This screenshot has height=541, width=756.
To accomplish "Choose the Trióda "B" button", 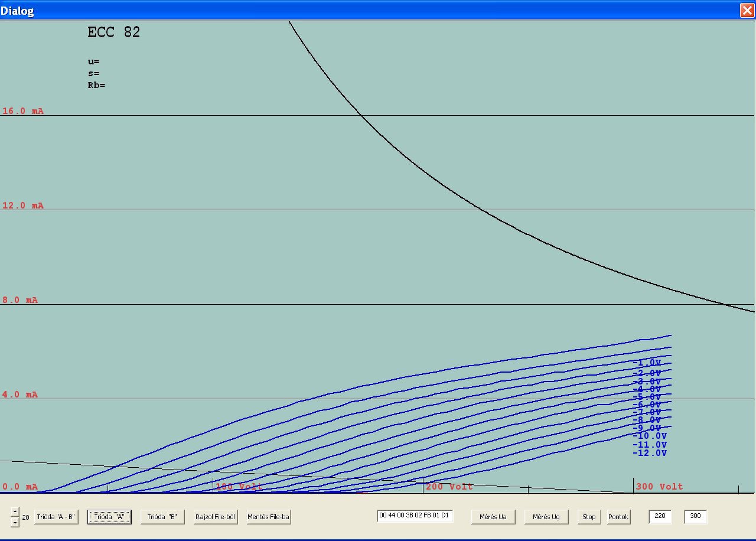I will (162, 517).
